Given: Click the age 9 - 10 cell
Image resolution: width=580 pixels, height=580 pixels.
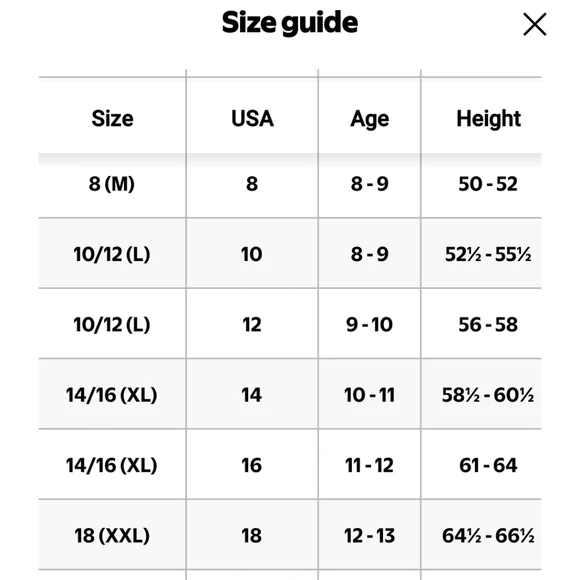Looking at the screenshot, I should click(369, 324).
